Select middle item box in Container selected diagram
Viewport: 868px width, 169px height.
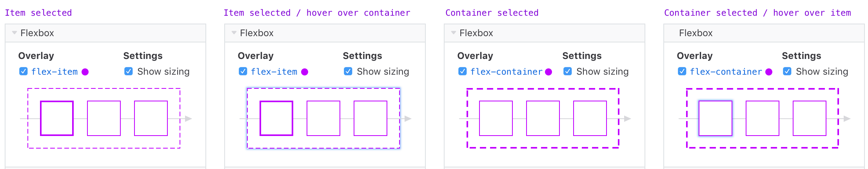(543, 118)
